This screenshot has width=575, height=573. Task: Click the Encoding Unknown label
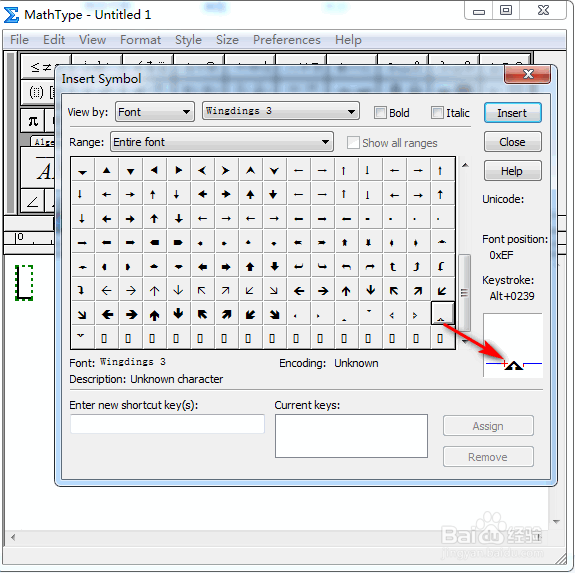click(329, 363)
